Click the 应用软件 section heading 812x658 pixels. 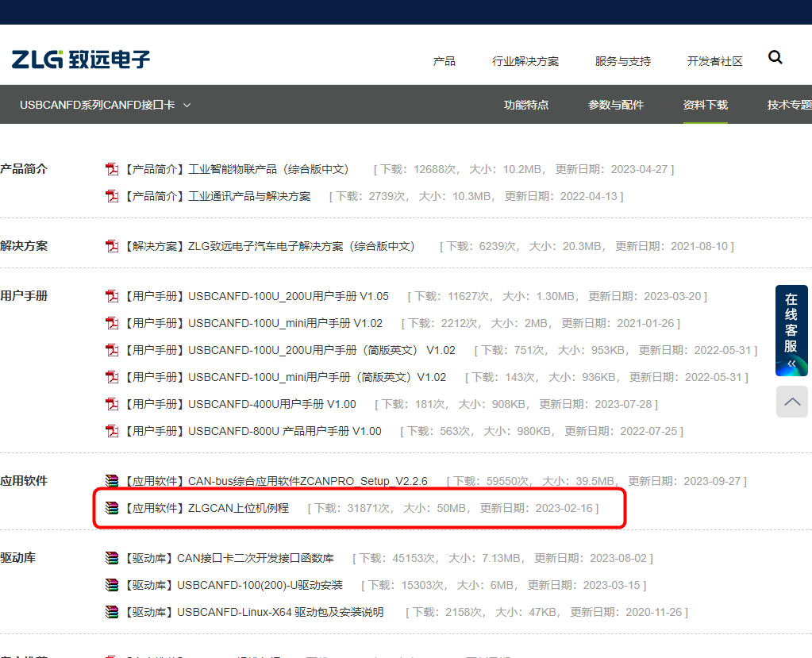24,480
